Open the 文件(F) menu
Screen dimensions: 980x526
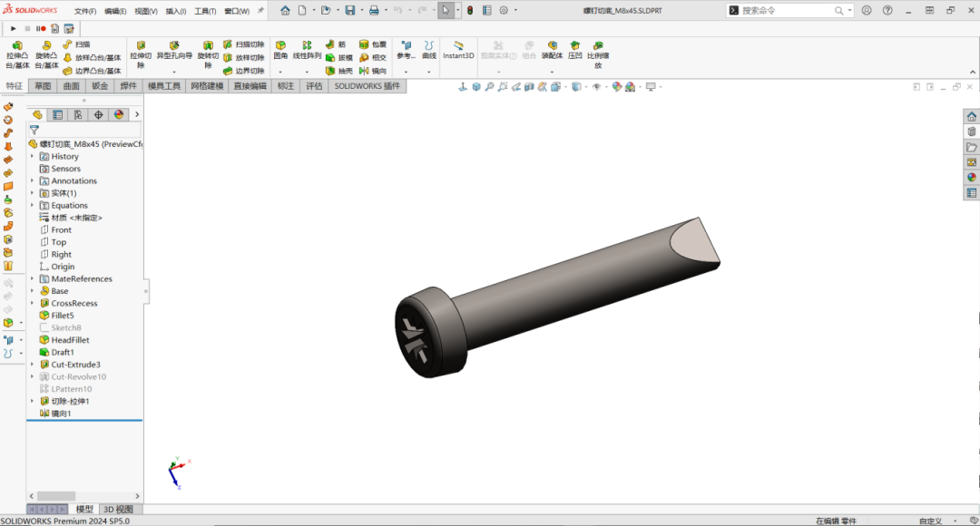click(85, 11)
